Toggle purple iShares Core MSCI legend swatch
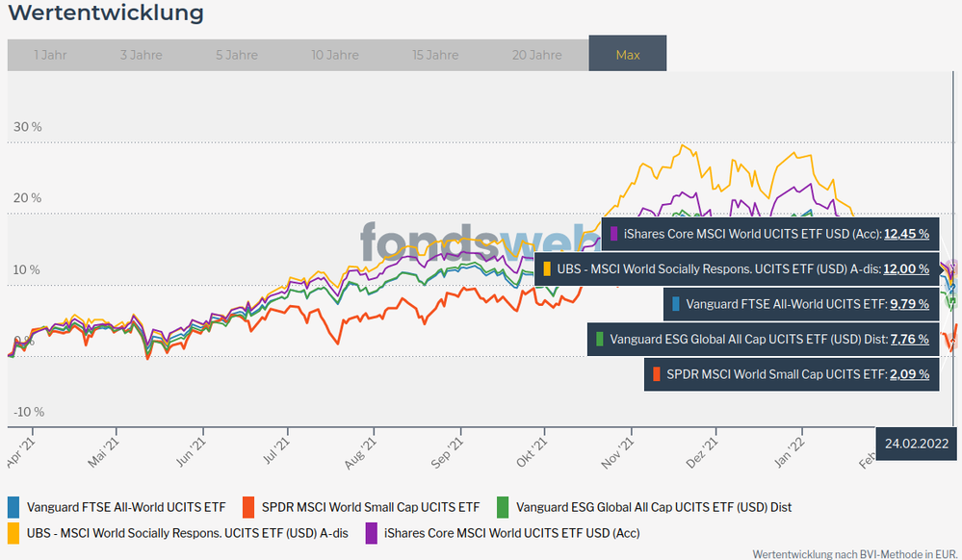 pyautogui.click(x=372, y=532)
